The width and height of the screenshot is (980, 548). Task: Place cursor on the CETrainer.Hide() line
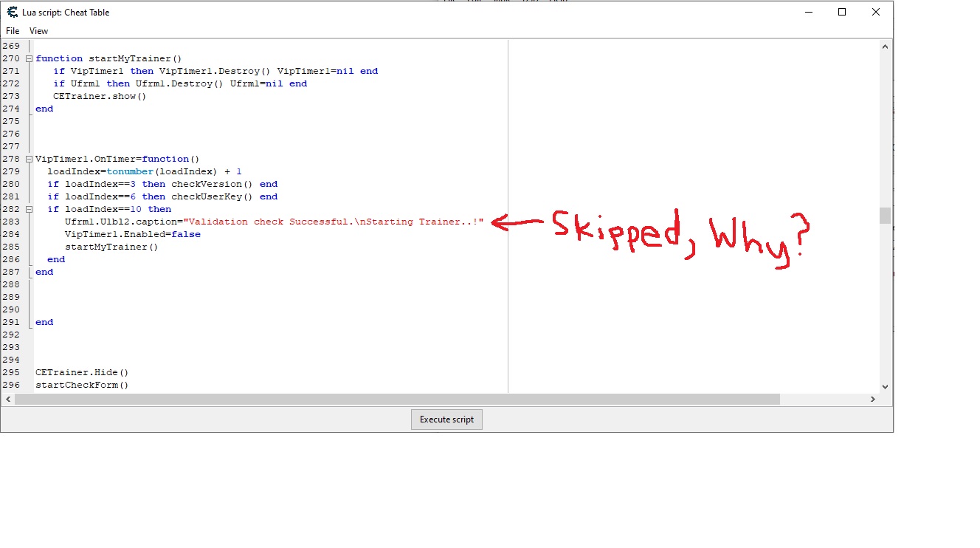pos(82,372)
